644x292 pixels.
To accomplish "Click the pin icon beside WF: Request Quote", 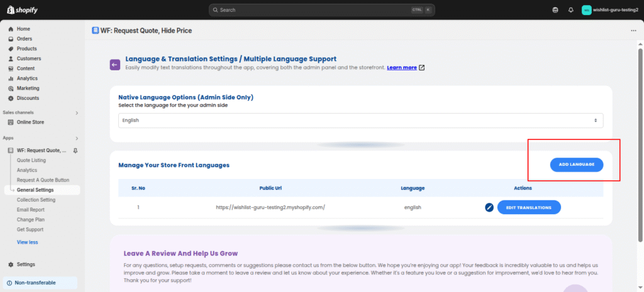I will tap(75, 151).
